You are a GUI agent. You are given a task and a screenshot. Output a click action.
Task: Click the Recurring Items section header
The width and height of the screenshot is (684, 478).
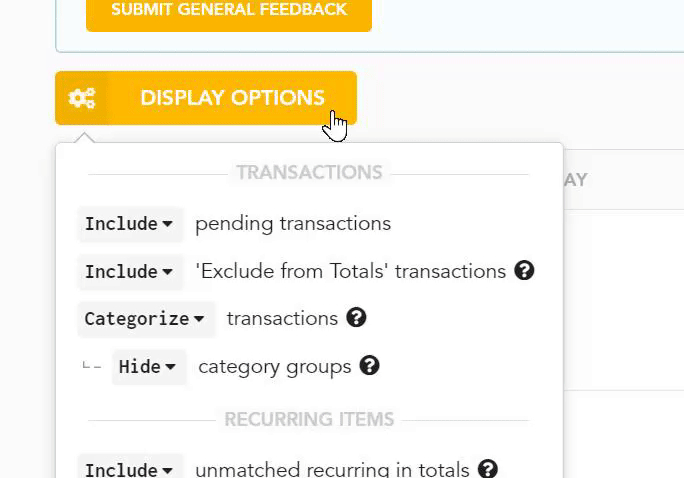(x=309, y=419)
